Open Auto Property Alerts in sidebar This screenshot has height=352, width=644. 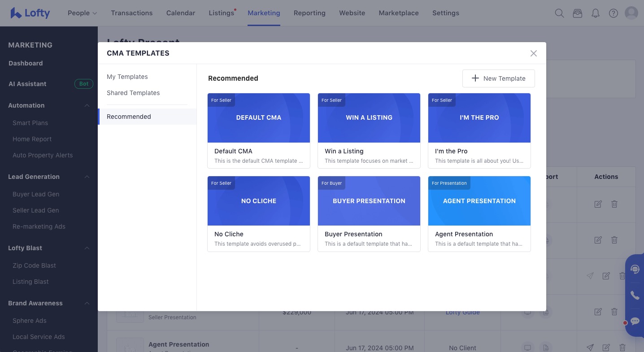[43, 155]
